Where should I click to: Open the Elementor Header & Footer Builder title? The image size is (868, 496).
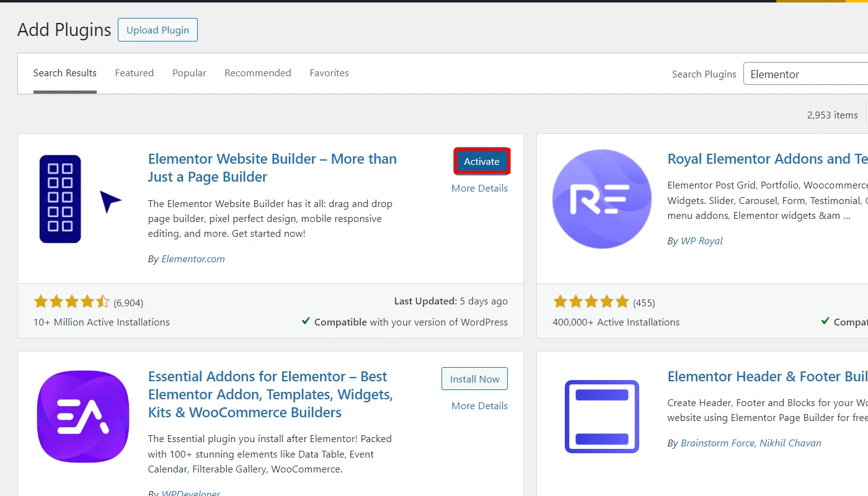click(x=768, y=376)
